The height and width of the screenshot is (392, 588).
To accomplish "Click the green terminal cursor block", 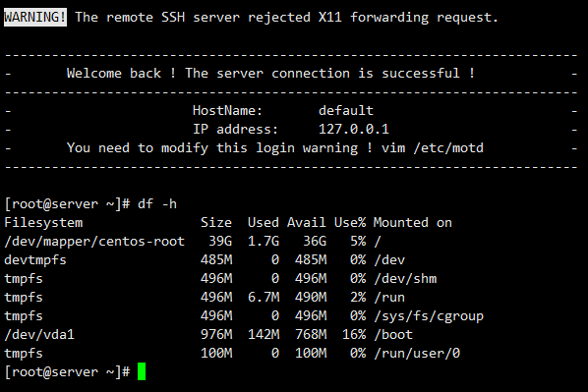I will tap(142, 371).
